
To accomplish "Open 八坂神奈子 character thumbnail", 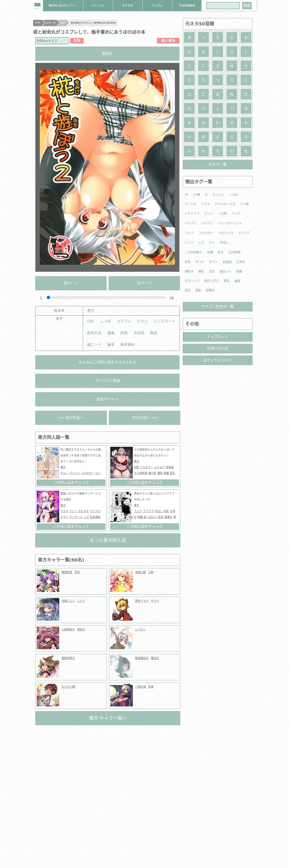I will pyautogui.click(x=48, y=638).
